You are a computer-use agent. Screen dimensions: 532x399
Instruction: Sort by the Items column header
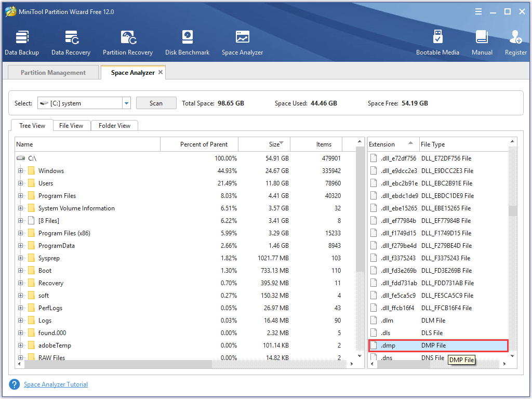point(316,144)
